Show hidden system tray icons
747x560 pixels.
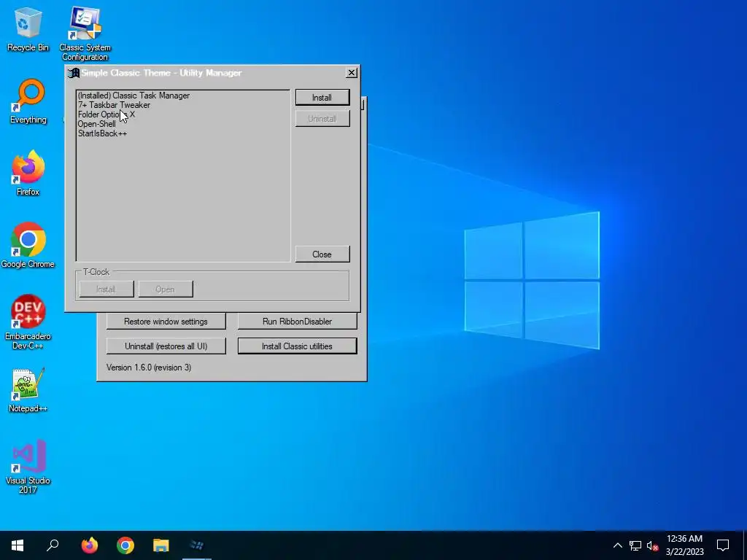tap(617, 545)
